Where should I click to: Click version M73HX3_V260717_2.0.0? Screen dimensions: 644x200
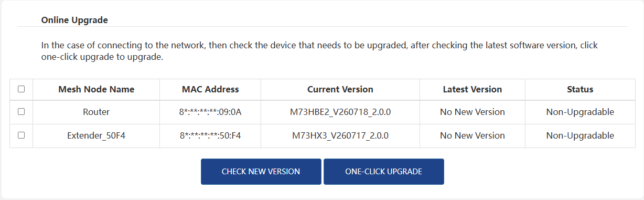point(340,135)
